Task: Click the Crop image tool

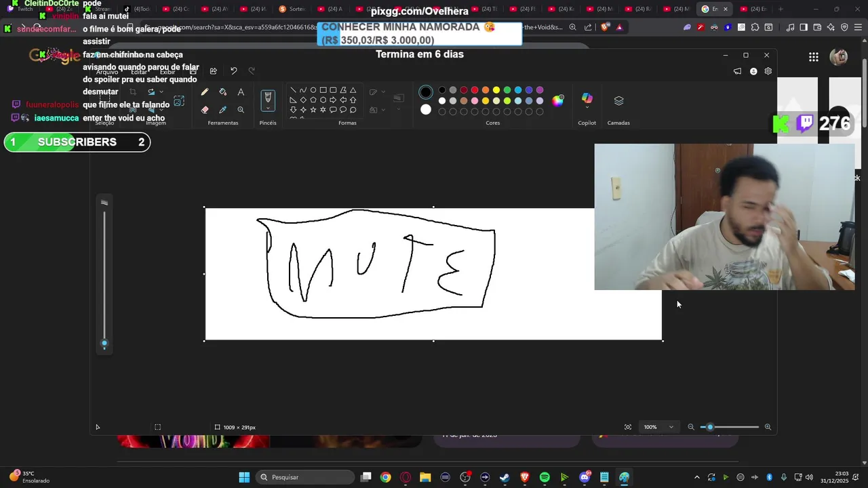Action: [133, 91]
